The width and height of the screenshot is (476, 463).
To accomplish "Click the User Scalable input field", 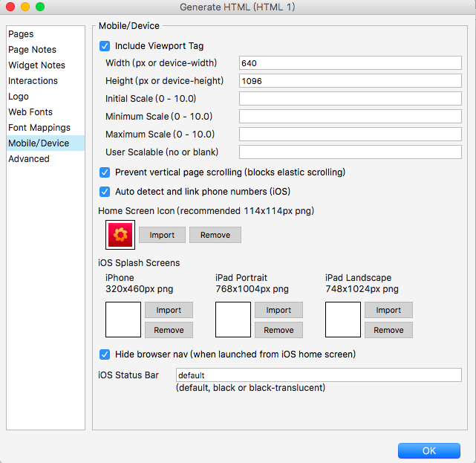I will pyautogui.click(x=351, y=152).
